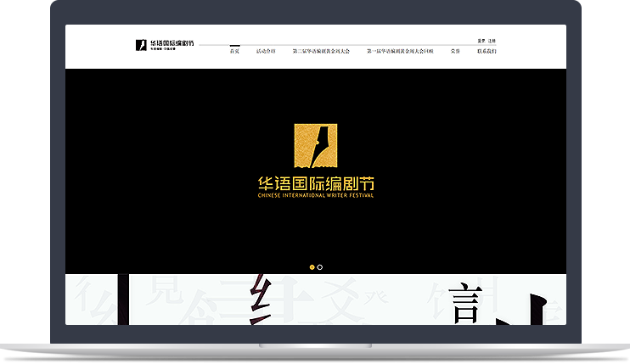The height and width of the screenshot is (364, 630).
Task: Click the 注册 register link
Action: pos(492,41)
